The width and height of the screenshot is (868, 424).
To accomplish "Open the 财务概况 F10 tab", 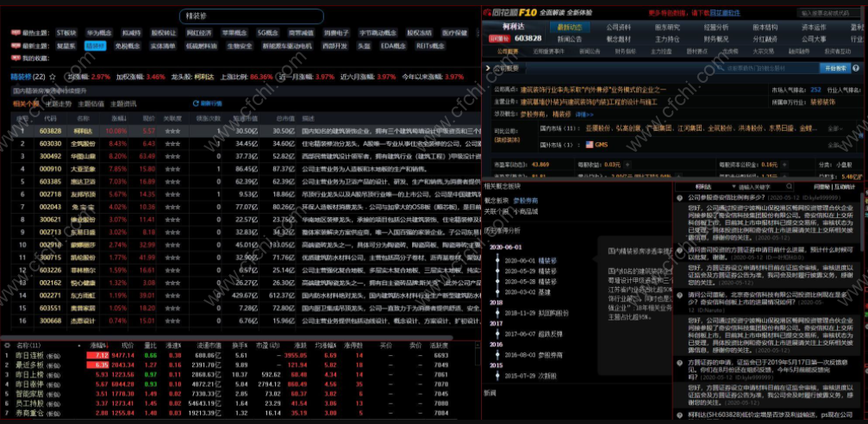I will coord(716,40).
